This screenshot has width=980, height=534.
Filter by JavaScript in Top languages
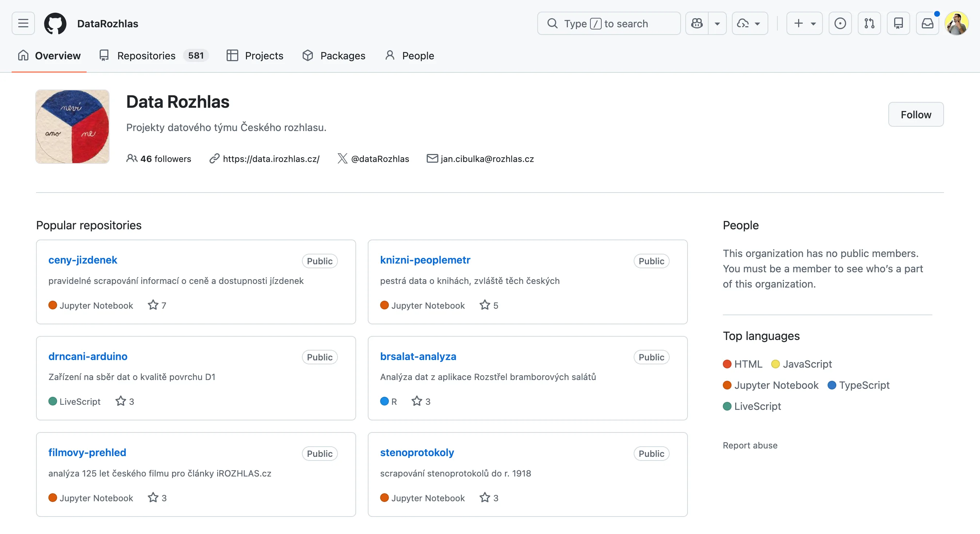pyautogui.click(x=802, y=364)
